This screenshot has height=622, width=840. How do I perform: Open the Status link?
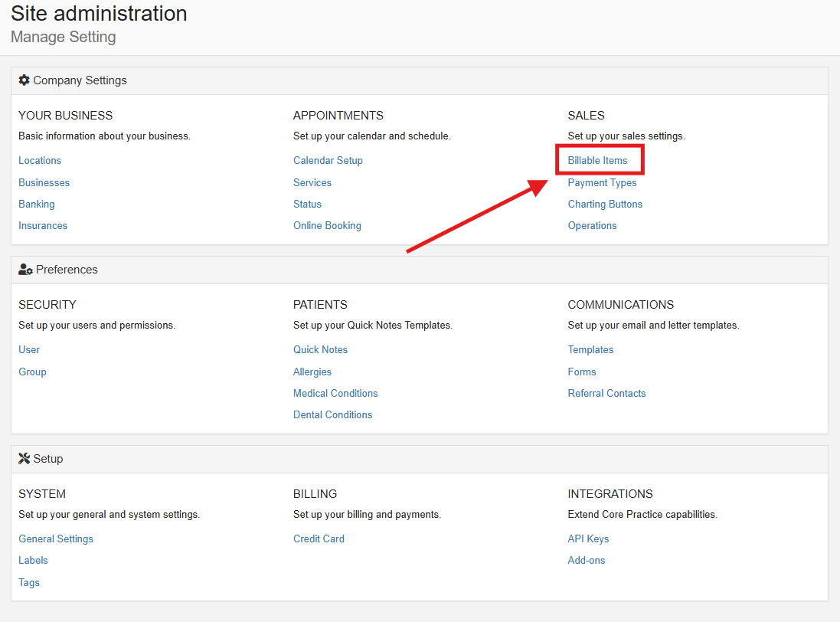point(308,204)
